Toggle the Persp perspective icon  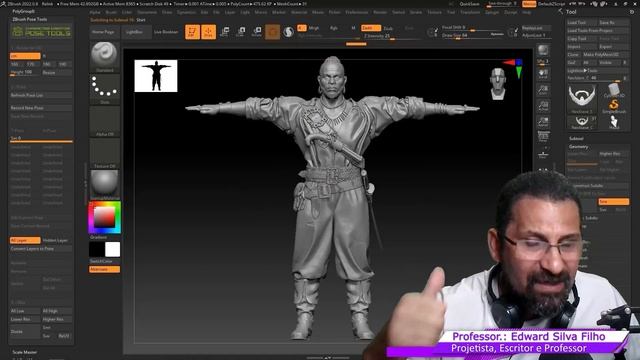click(x=543, y=137)
